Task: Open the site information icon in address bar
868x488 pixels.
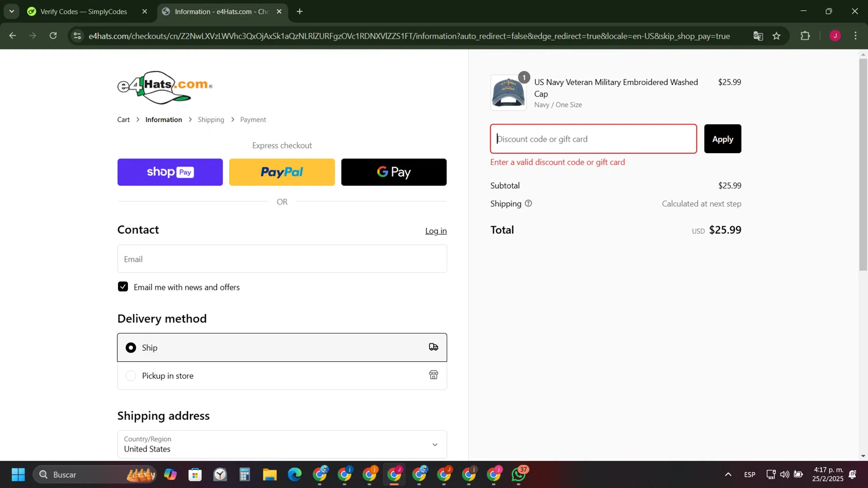Action: (78, 36)
